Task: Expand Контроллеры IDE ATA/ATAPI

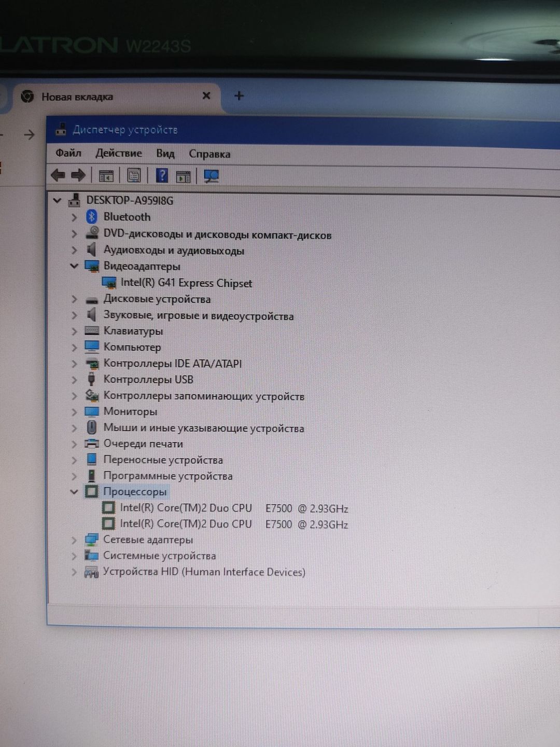Action: coord(74,364)
